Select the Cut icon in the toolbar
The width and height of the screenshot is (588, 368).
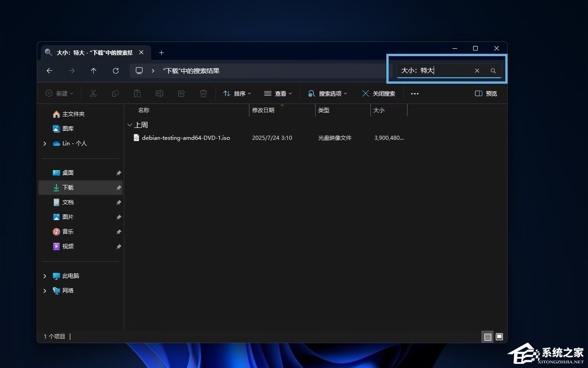(93, 93)
